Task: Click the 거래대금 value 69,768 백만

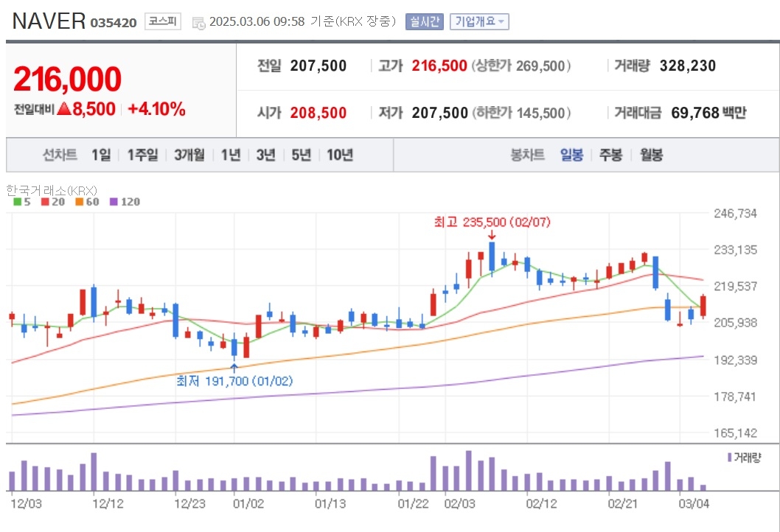Action: pyautogui.click(x=709, y=113)
